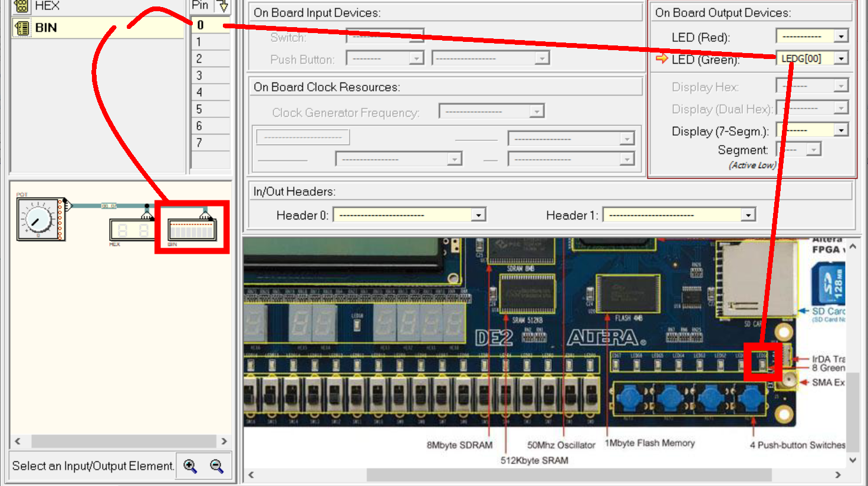Select pin 3 row

coord(210,75)
